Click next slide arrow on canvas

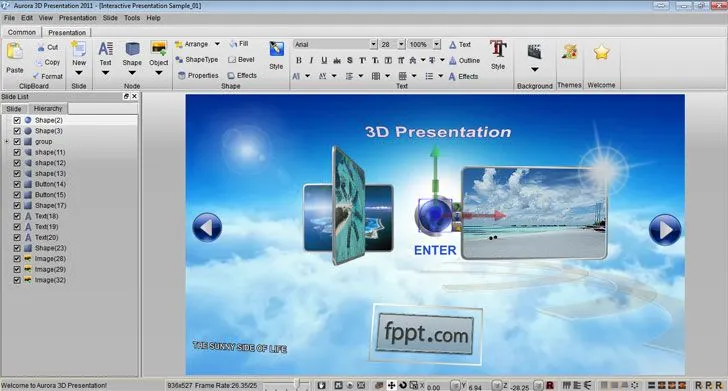click(x=665, y=229)
